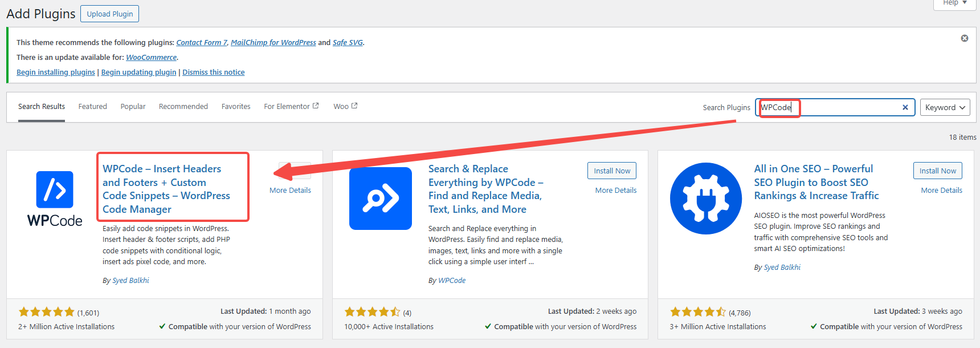The height and width of the screenshot is (348, 980).
Task: Open the Keyword search type dropdown
Action: (x=945, y=107)
